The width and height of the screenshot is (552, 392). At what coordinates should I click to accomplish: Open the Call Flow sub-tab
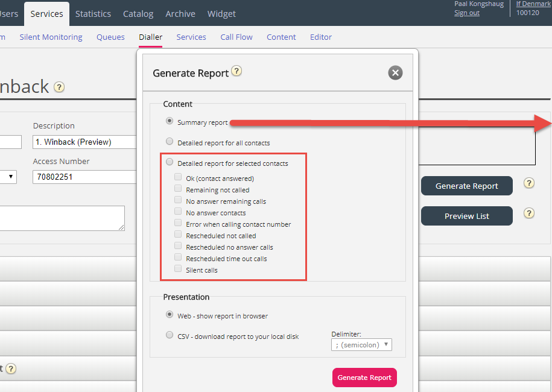(236, 37)
